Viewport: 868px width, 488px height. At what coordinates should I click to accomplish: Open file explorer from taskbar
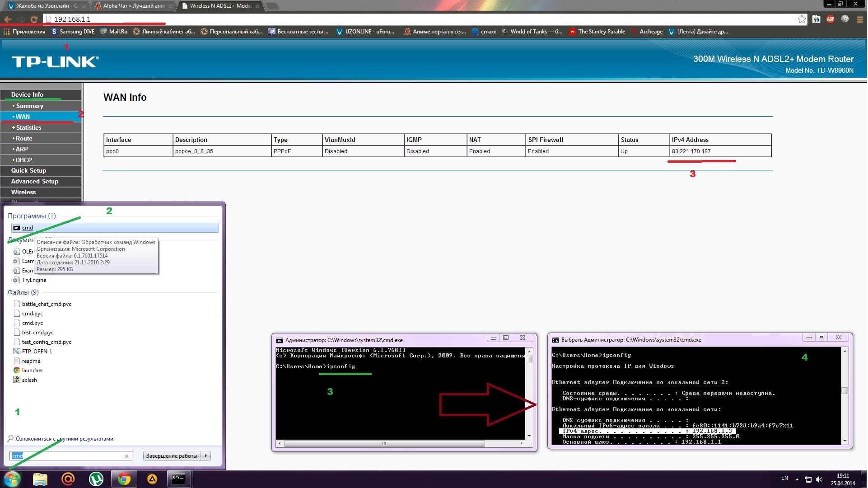[x=40, y=479]
